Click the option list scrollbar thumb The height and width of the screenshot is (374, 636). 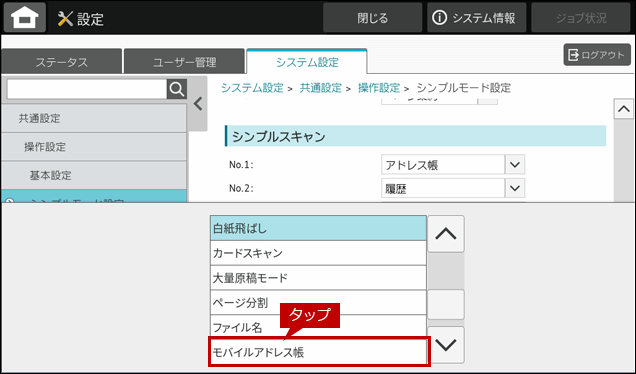(x=446, y=304)
